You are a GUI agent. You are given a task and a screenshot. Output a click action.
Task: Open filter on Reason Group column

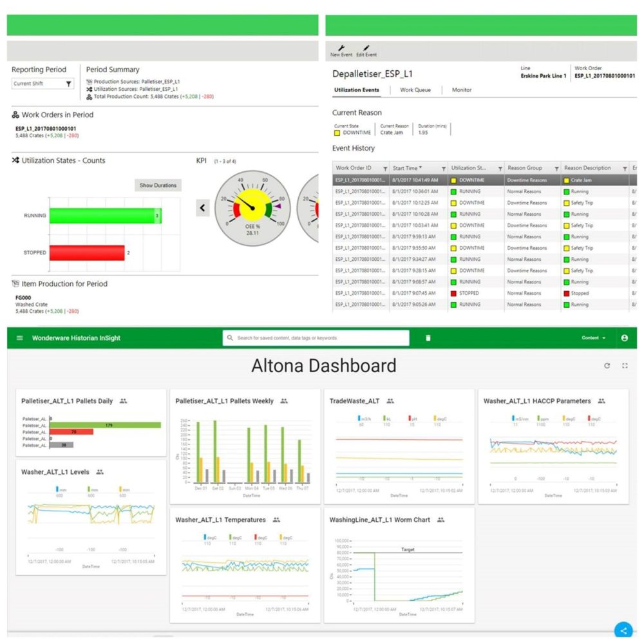(x=556, y=169)
